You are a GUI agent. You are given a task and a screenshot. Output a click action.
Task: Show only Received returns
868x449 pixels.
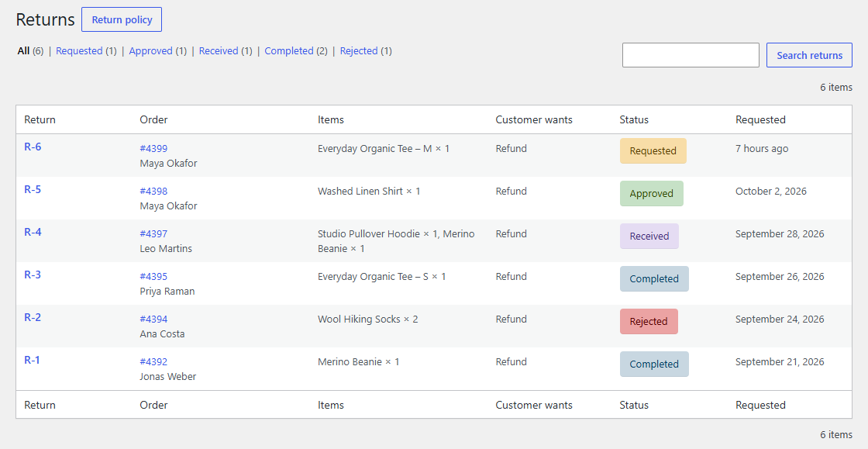point(219,51)
